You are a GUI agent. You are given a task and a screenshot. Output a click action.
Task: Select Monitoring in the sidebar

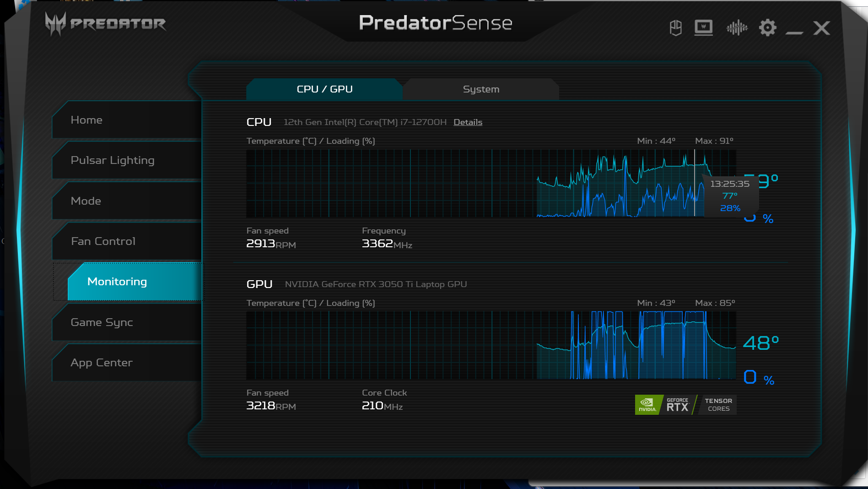135,282
